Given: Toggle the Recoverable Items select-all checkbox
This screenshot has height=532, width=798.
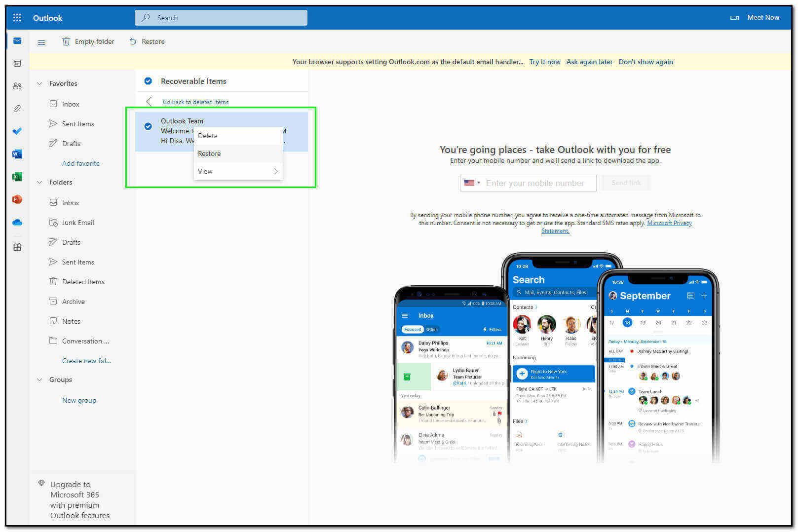Looking at the screenshot, I should 148,81.
